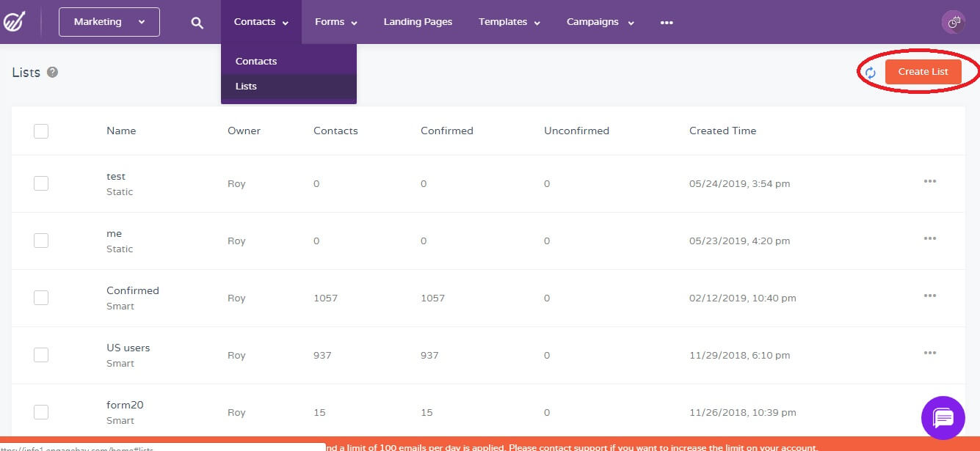Open the search icon in navigation bar

pos(196,22)
